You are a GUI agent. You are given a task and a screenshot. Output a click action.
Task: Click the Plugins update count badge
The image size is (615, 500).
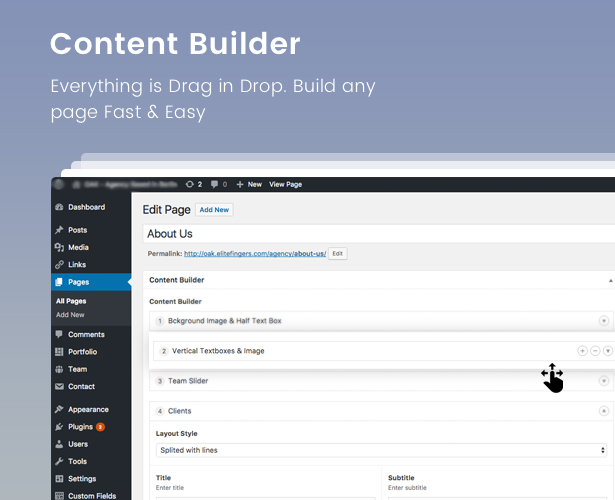(100, 427)
